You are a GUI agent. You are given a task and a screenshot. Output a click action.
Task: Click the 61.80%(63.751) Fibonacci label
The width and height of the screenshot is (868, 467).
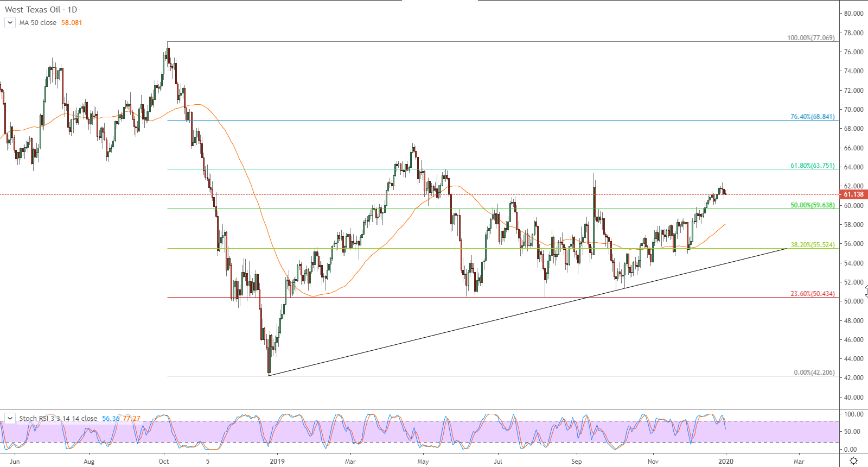pos(813,166)
